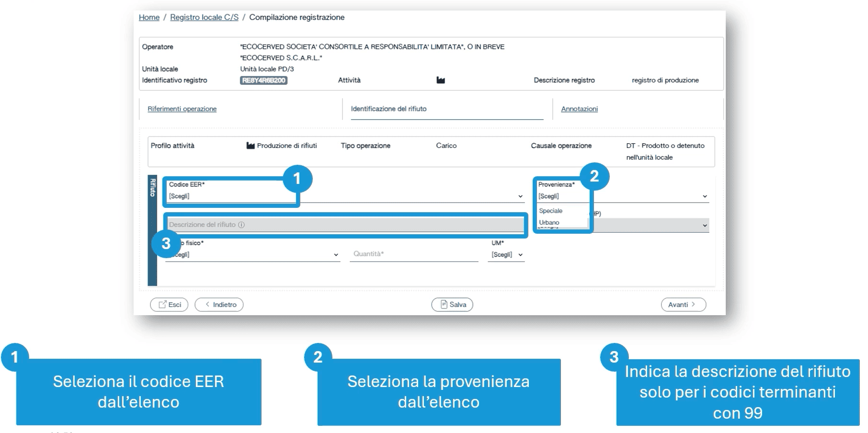Screen dimensions: 868x433
Task: Switch to the Annotazioni tab
Action: (579, 109)
